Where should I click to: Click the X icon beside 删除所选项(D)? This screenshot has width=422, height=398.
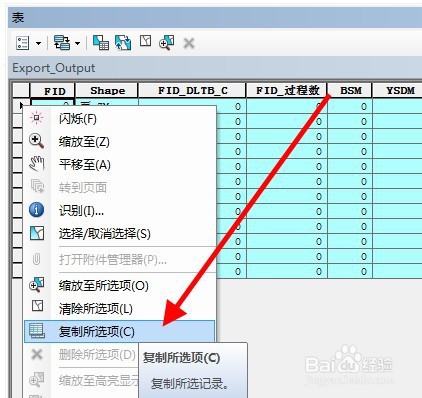coord(37,354)
